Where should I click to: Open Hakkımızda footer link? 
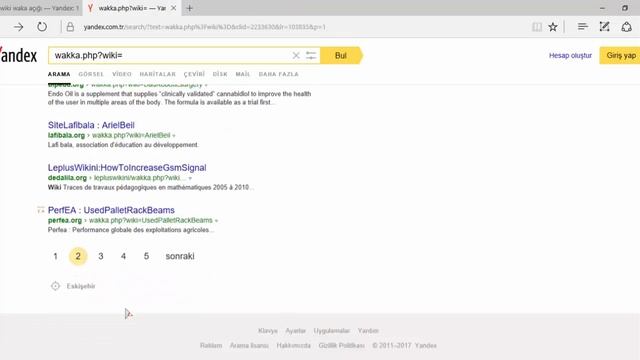click(293, 345)
